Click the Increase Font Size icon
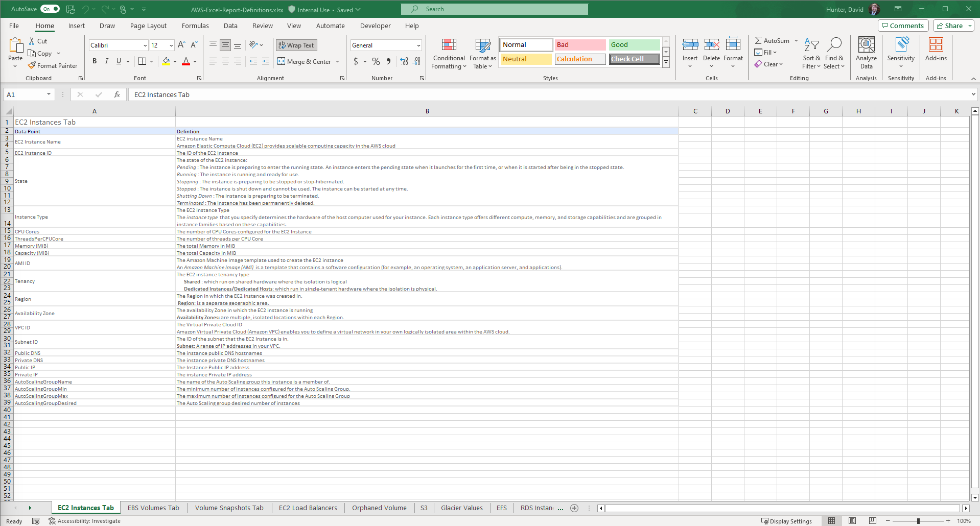This screenshot has height=526, width=980. click(x=181, y=45)
